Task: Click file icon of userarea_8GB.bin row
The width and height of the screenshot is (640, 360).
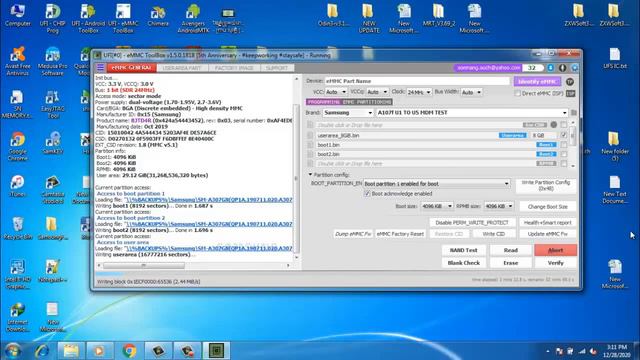Action: (x=310, y=135)
